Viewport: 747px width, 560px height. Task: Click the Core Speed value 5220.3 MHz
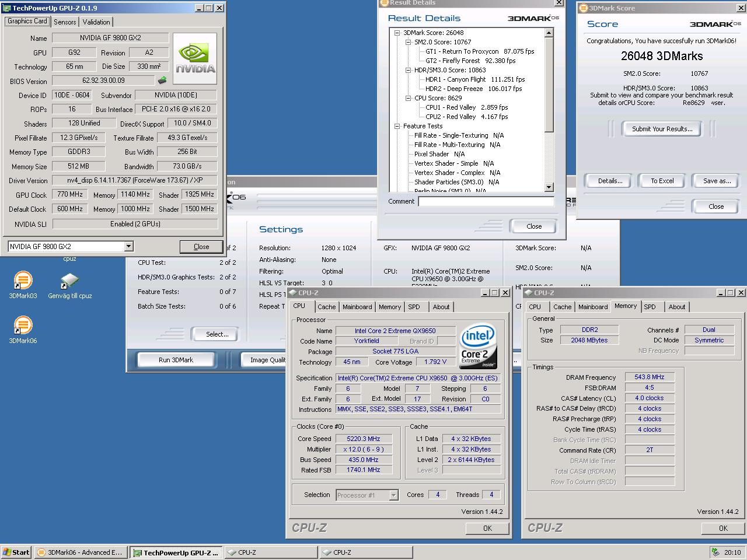click(363, 439)
